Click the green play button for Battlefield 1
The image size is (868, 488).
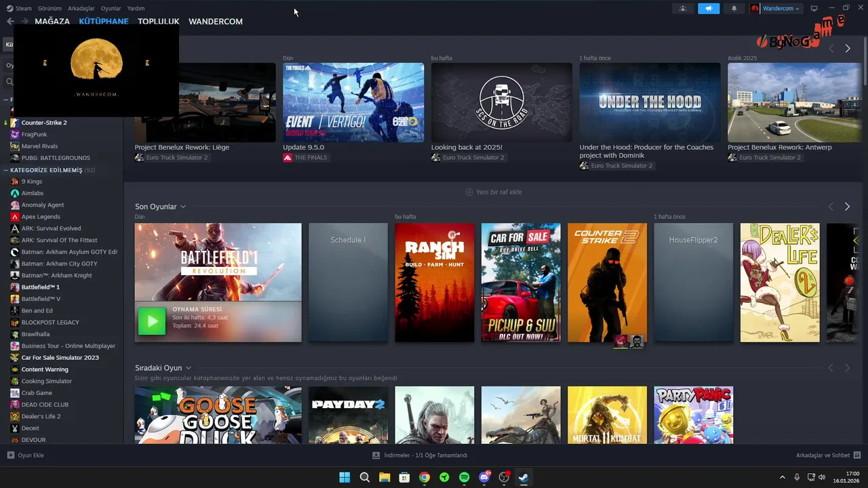pos(152,321)
